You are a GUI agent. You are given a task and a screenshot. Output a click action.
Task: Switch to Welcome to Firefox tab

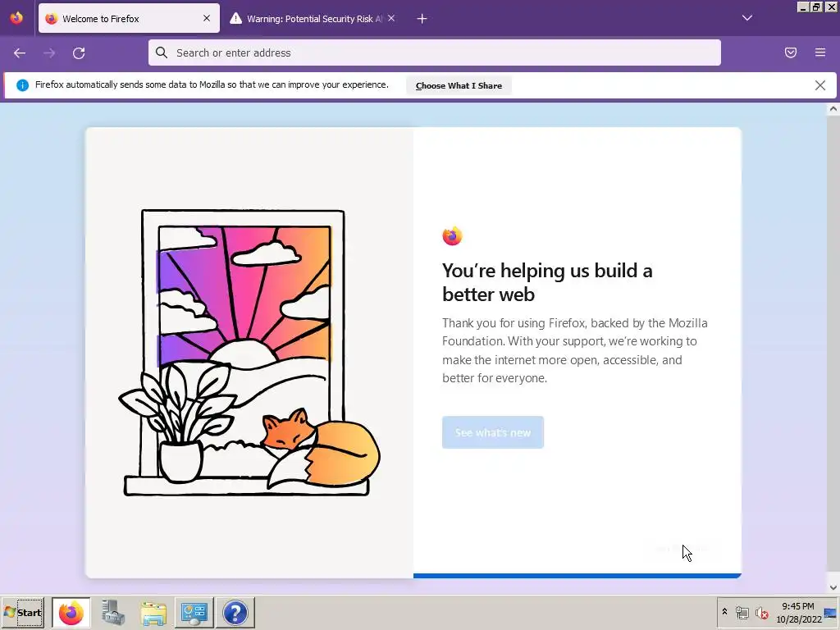pyautogui.click(x=129, y=18)
